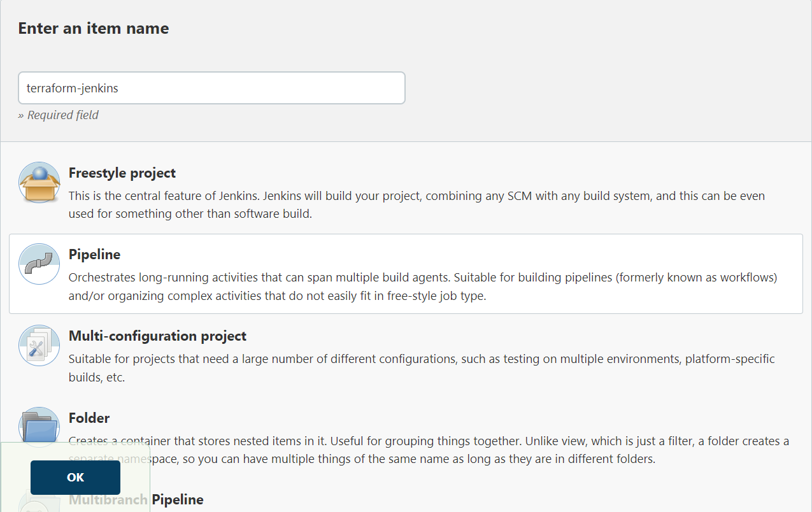
Task: Select the Multi-configuration project heading
Action: (x=157, y=336)
